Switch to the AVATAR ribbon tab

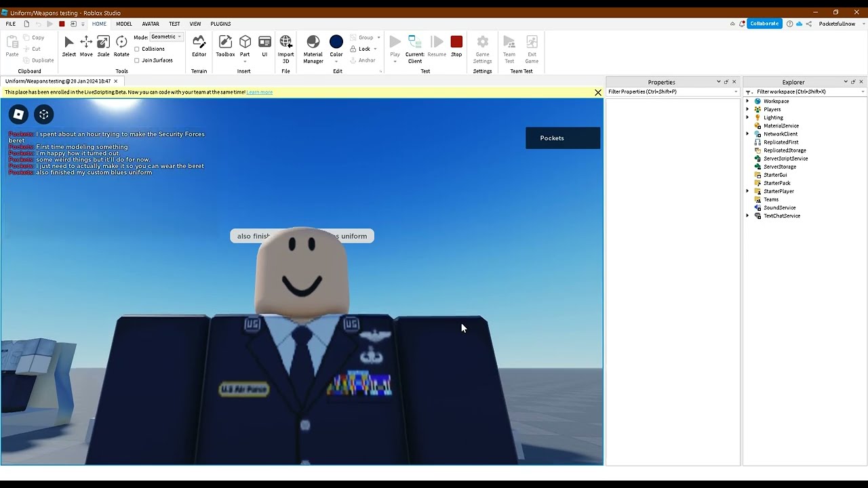click(x=151, y=24)
